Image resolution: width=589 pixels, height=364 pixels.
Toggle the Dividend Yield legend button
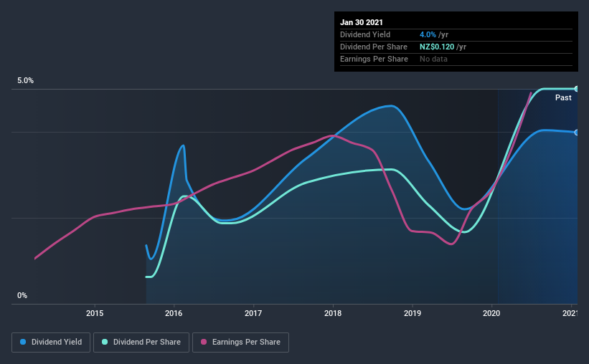tap(51, 343)
